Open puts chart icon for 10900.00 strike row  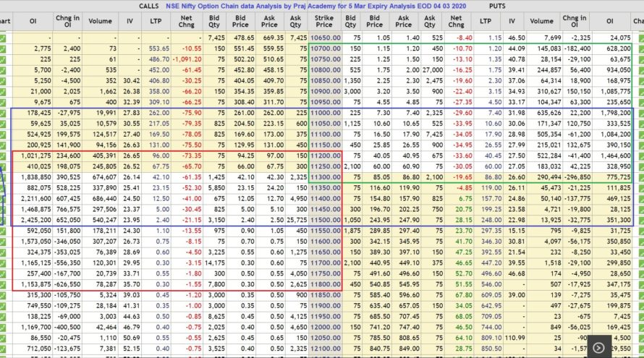click(641, 92)
